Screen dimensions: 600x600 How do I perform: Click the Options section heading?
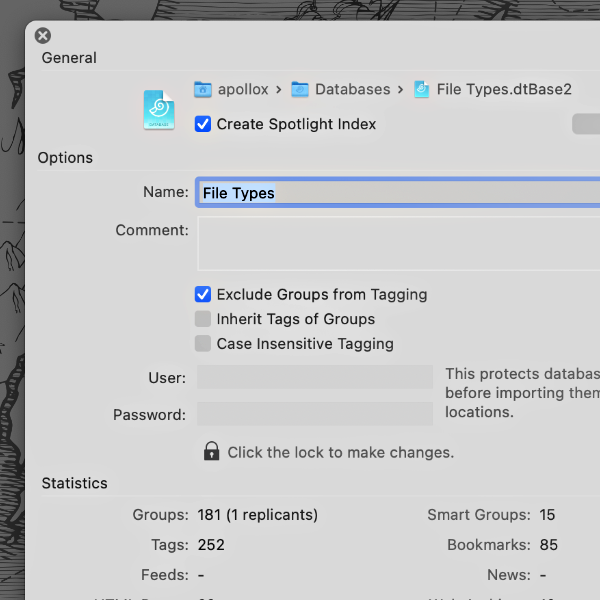tap(65, 158)
